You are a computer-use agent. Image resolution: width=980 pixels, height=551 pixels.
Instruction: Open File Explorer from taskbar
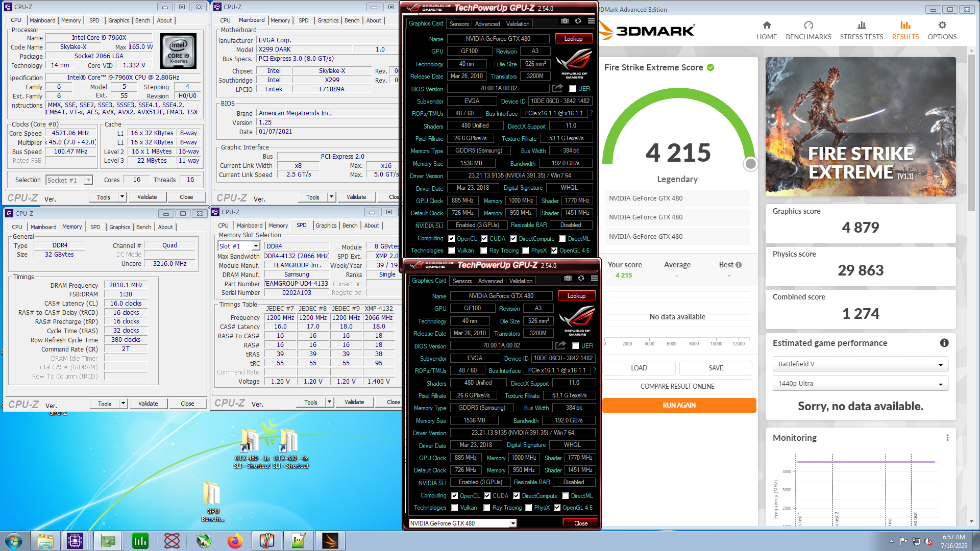(x=45, y=541)
